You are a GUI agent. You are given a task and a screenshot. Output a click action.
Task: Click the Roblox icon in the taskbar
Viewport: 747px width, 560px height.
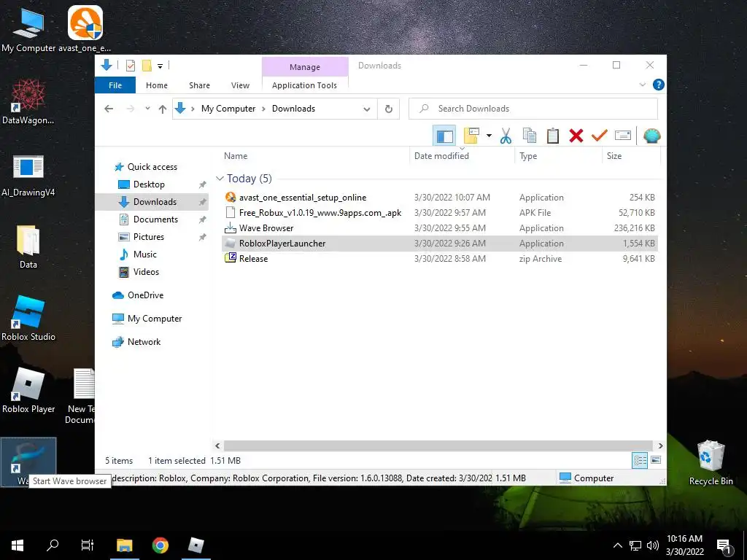click(x=196, y=545)
